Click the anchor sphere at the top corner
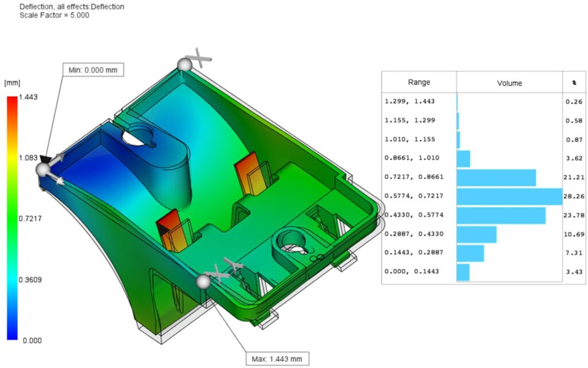 coord(185,64)
